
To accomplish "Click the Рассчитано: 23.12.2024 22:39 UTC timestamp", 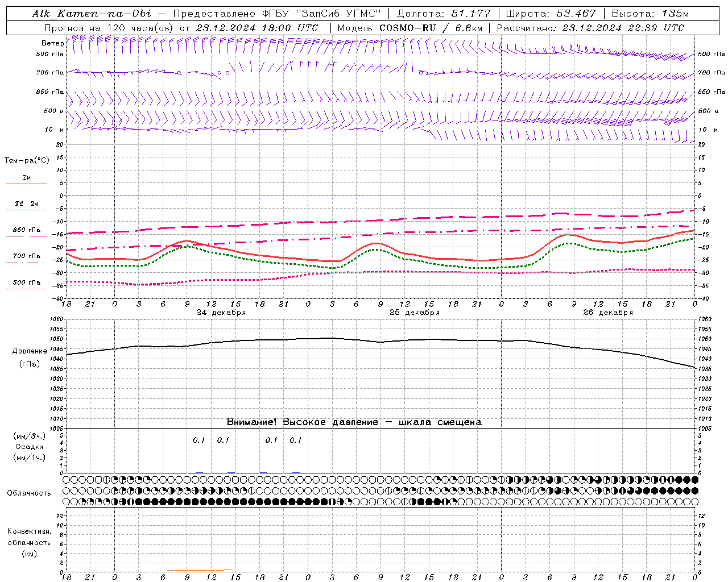I will (x=590, y=28).
